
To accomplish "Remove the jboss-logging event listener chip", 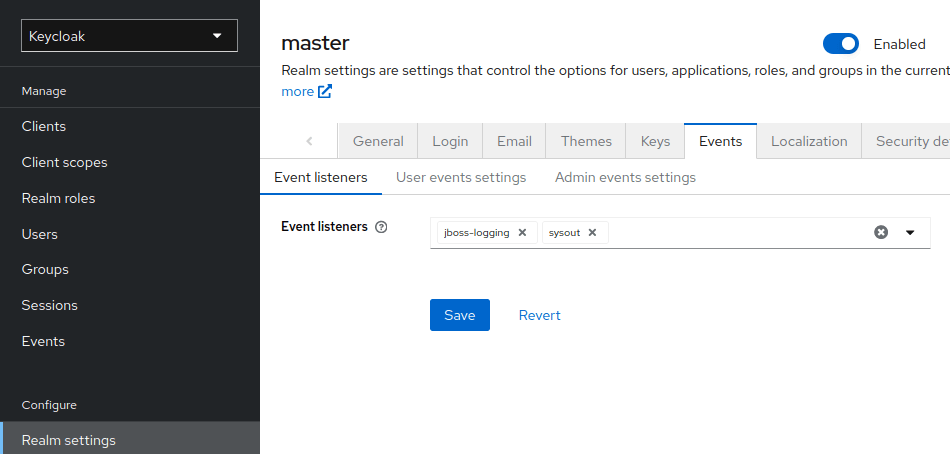I will click(x=522, y=233).
